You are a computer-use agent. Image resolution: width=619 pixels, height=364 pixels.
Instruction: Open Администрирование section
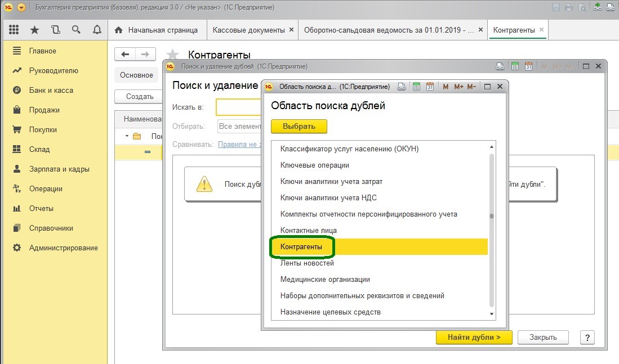[64, 248]
